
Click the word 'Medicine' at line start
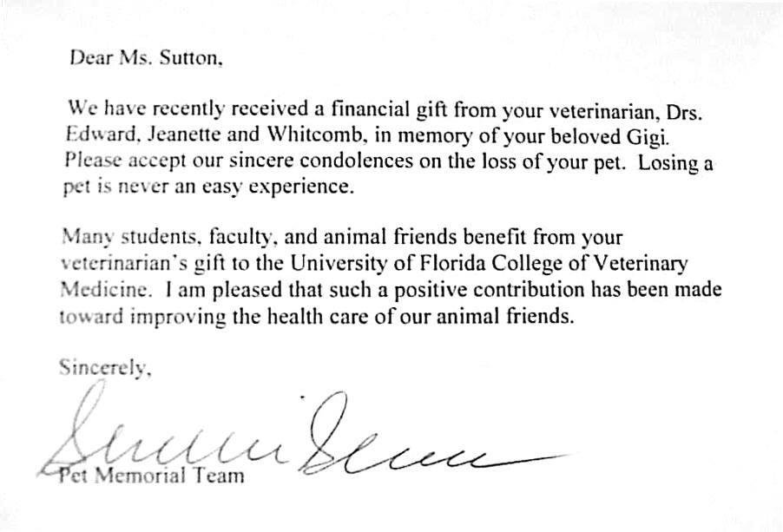pyautogui.click(x=105, y=290)
